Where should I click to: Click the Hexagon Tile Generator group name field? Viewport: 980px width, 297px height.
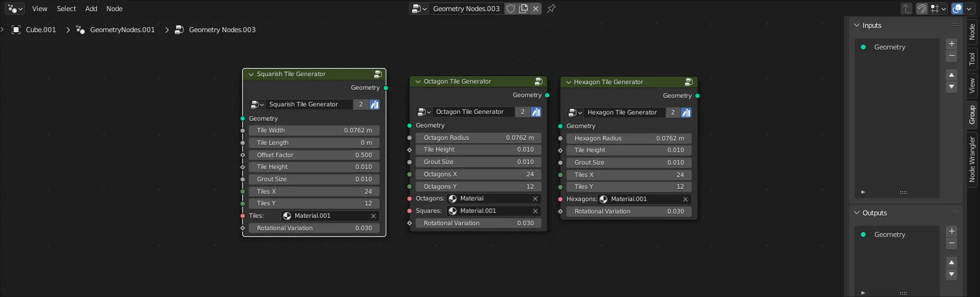[x=625, y=113]
